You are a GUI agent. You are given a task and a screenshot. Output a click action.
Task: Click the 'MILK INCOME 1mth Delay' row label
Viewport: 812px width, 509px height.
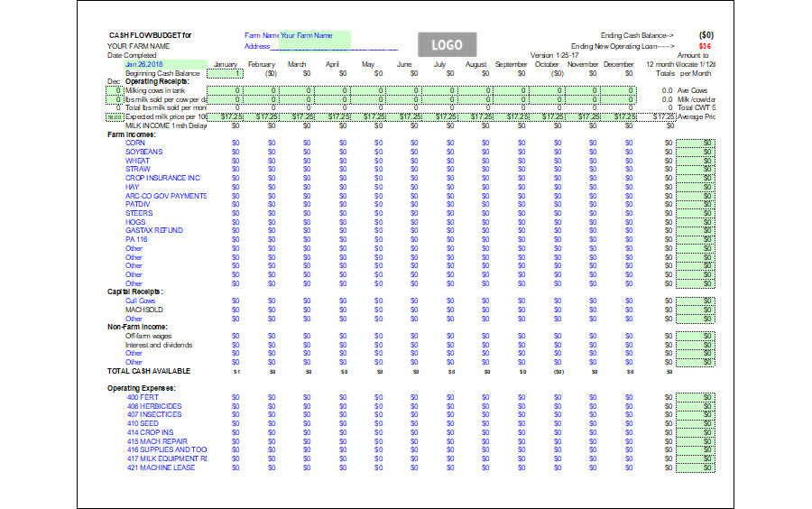click(x=166, y=125)
